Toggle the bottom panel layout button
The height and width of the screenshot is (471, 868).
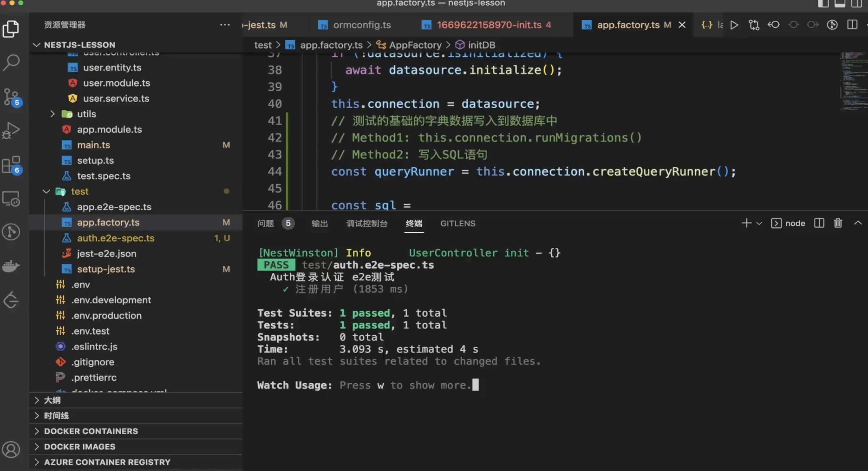tap(839, 4)
